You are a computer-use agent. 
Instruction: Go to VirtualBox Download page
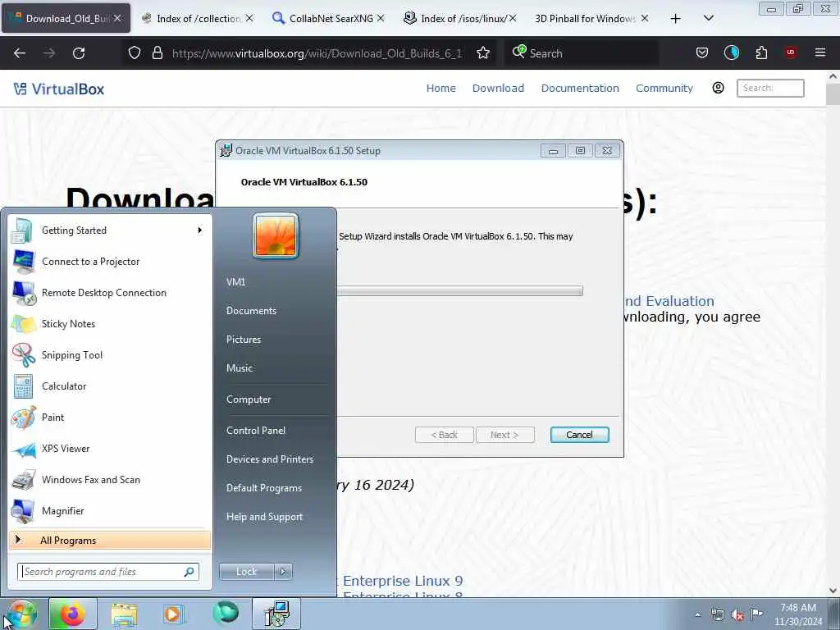pyautogui.click(x=498, y=89)
